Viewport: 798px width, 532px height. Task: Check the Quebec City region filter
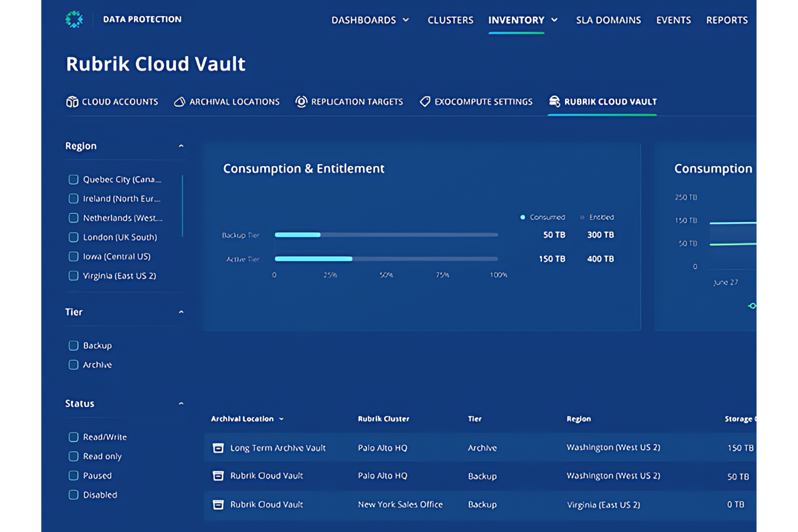74,179
